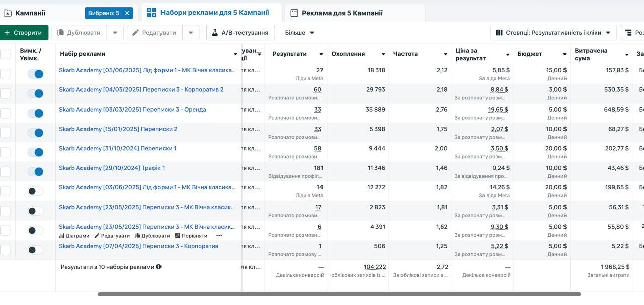This screenshot has height=305, width=644.
Task: Open the Дублювати dropdown arrow
Action: 115,33
